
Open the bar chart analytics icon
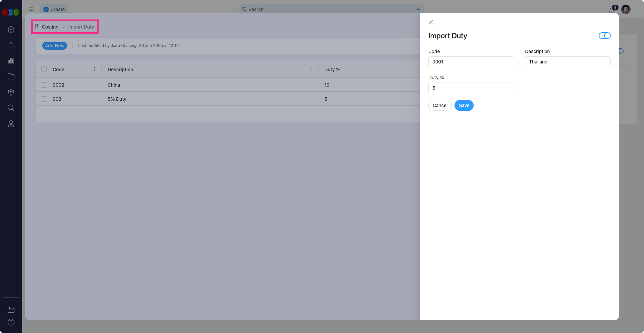click(11, 61)
